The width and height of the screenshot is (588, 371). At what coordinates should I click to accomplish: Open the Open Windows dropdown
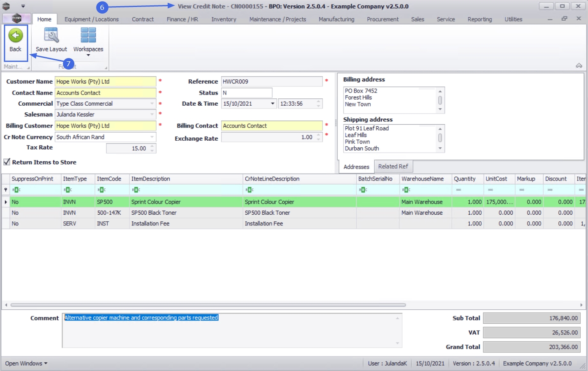(x=26, y=364)
